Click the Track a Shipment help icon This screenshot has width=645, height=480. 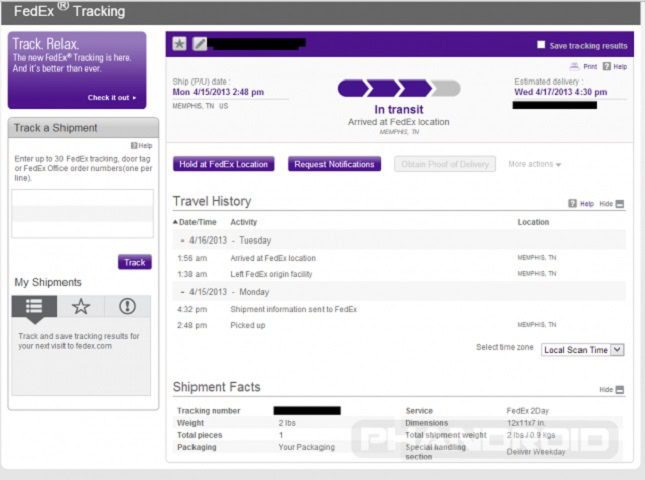pyautogui.click(x=134, y=146)
